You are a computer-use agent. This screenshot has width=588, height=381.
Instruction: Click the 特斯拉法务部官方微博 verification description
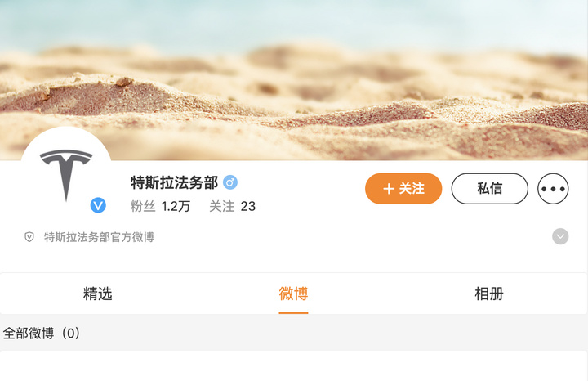click(99, 237)
